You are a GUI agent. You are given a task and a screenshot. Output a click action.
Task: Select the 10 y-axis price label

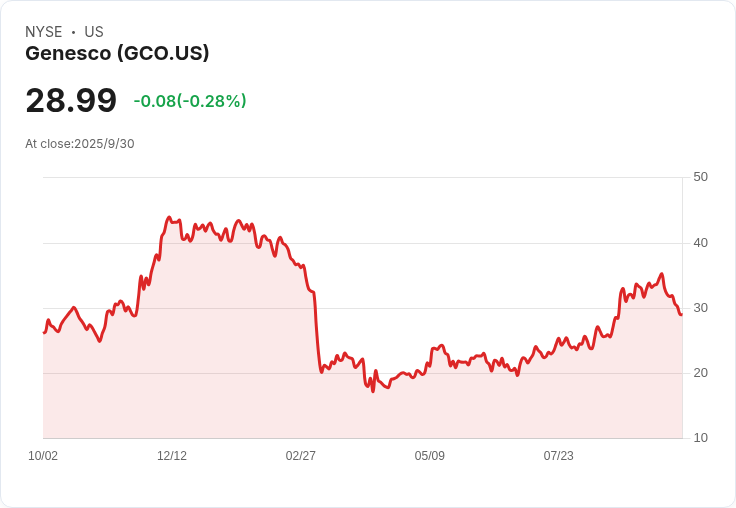[x=700, y=438]
